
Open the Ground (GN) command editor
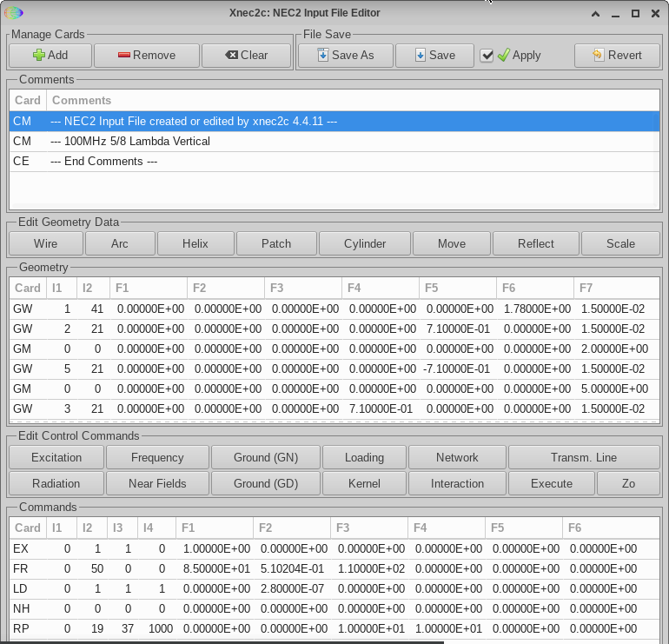(x=265, y=457)
